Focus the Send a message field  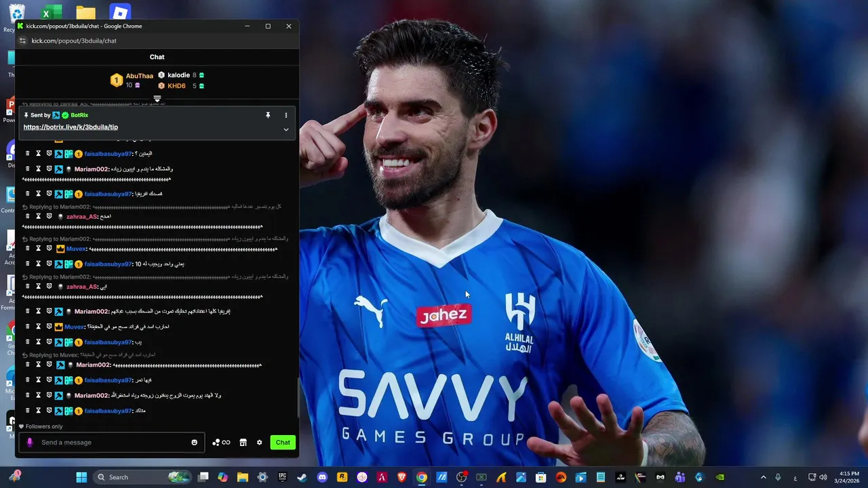pyautogui.click(x=112, y=443)
